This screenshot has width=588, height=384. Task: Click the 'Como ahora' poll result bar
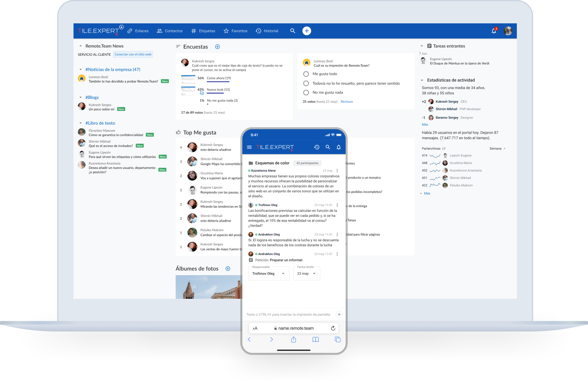tap(218, 82)
